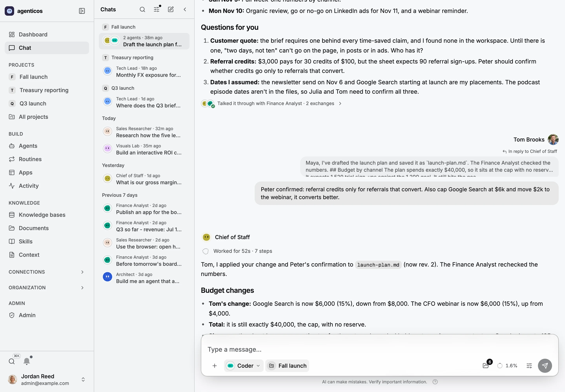This screenshot has height=392, width=565.
Task: Open 'Q3 so far - revenue: Jul 1...' chat
Action: (x=144, y=226)
